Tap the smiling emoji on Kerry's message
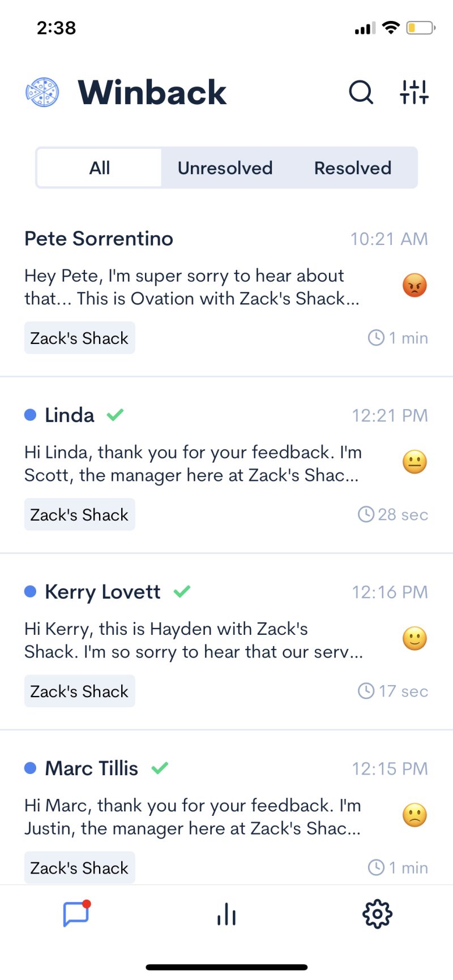 [x=414, y=639]
